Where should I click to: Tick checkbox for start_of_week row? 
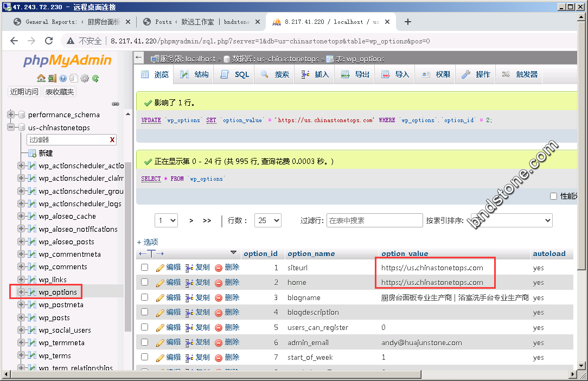(144, 357)
